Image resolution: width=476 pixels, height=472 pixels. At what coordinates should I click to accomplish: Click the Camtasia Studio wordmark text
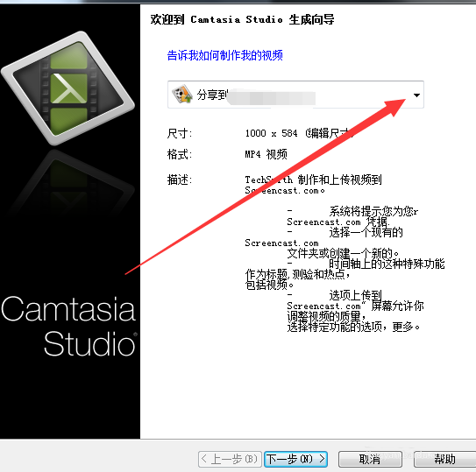coord(68,326)
